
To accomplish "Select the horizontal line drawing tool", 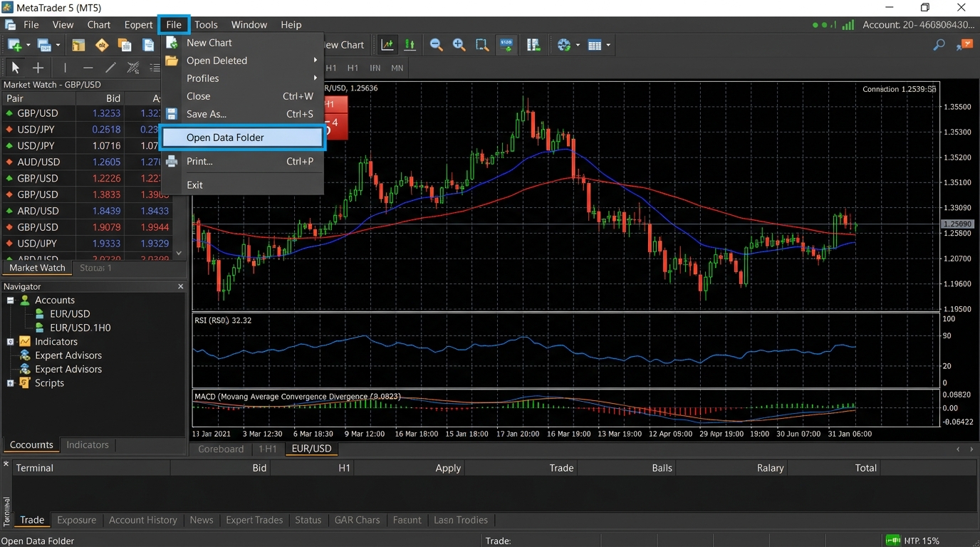I will pos(88,68).
